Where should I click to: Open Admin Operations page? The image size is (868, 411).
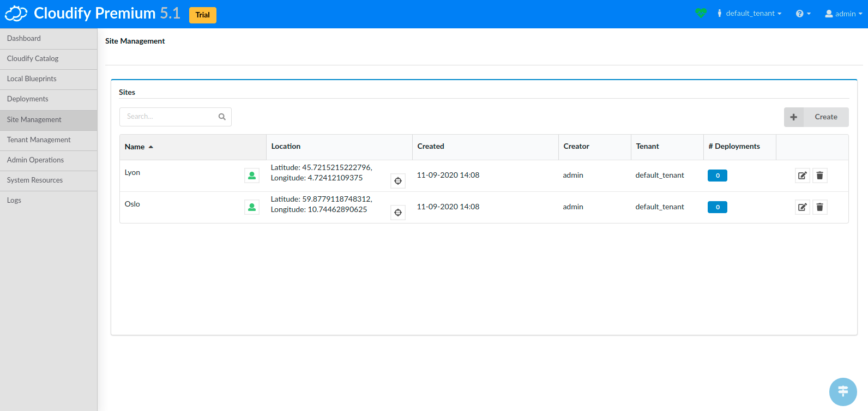pos(49,160)
